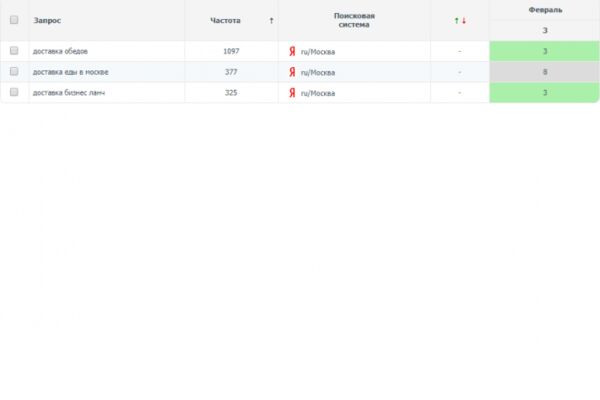Screen dimensions: 600x400
Task: Select the query доставка обедов
Action: coord(60,51)
